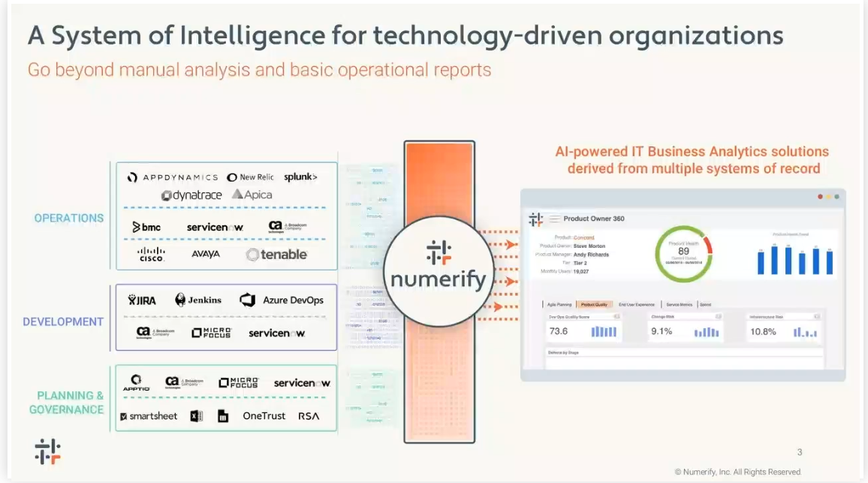Click the BMC logo
The height and width of the screenshot is (483, 868).
pos(146,227)
